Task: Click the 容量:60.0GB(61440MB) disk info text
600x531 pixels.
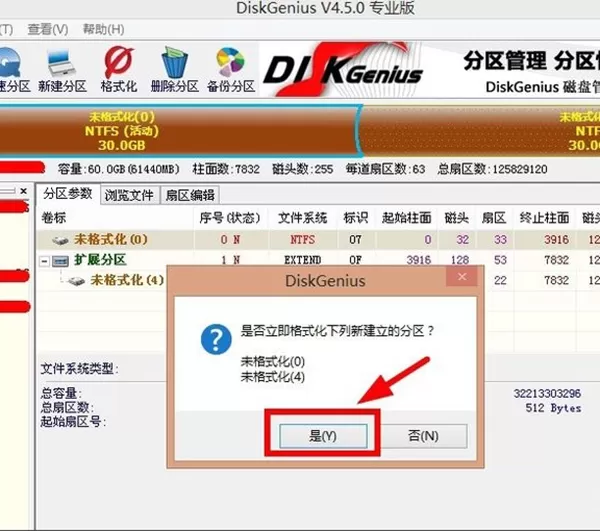Action: [119, 169]
